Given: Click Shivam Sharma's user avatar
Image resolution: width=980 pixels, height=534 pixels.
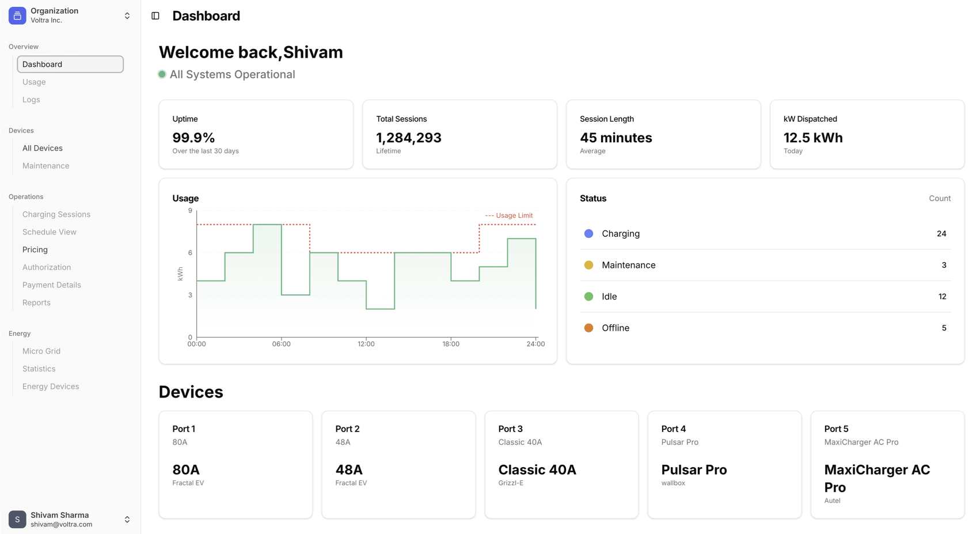Looking at the screenshot, I should pyautogui.click(x=17, y=519).
